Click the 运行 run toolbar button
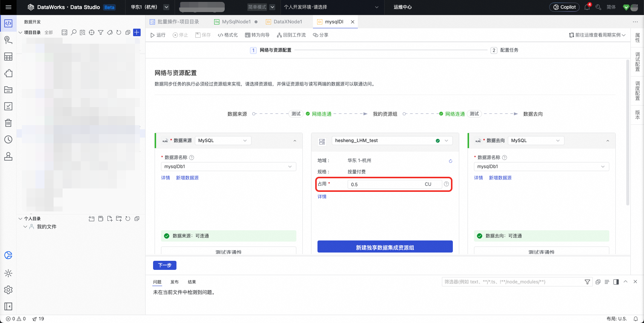 tap(158, 35)
